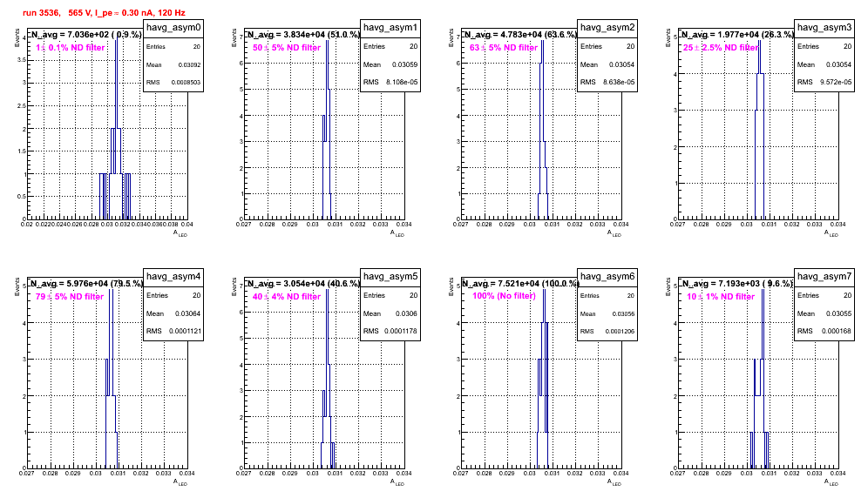868x498 pixels.
Task: Click the '63± 5% ND filter' label
Action: [504, 48]
